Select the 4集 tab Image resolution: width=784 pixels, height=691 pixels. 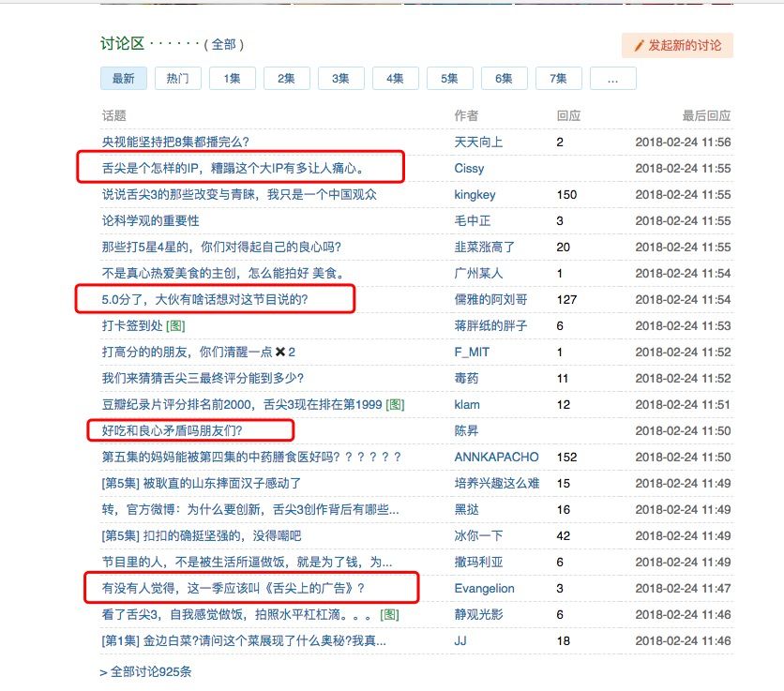396,79
